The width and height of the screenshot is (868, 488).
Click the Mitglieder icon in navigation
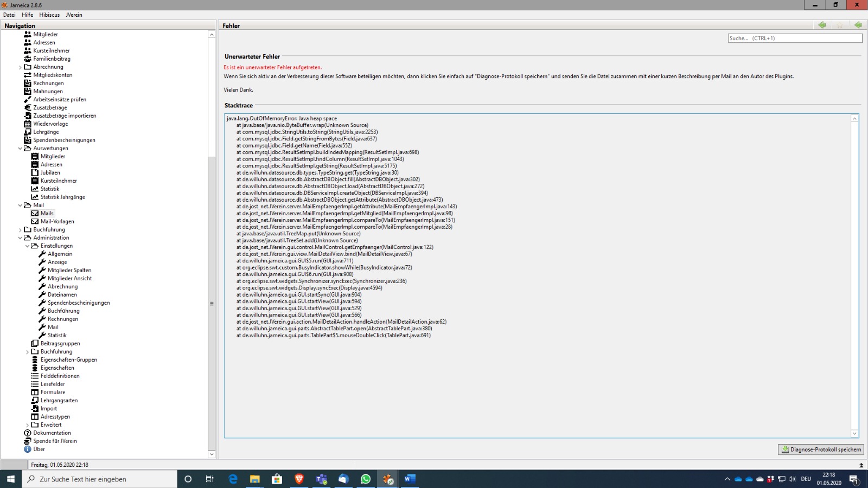(28, 34)
